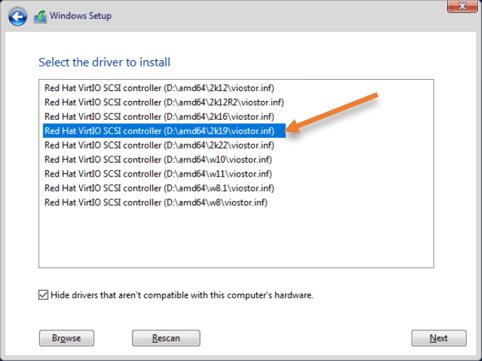
Task: Select the 2k16\viostor.inf driver entry
Action: (x=159, y=117)
